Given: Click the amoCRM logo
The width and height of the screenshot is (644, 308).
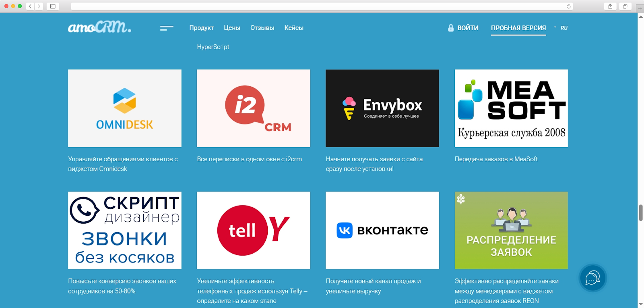Looking at the screenshot, I should coord(99,27).
